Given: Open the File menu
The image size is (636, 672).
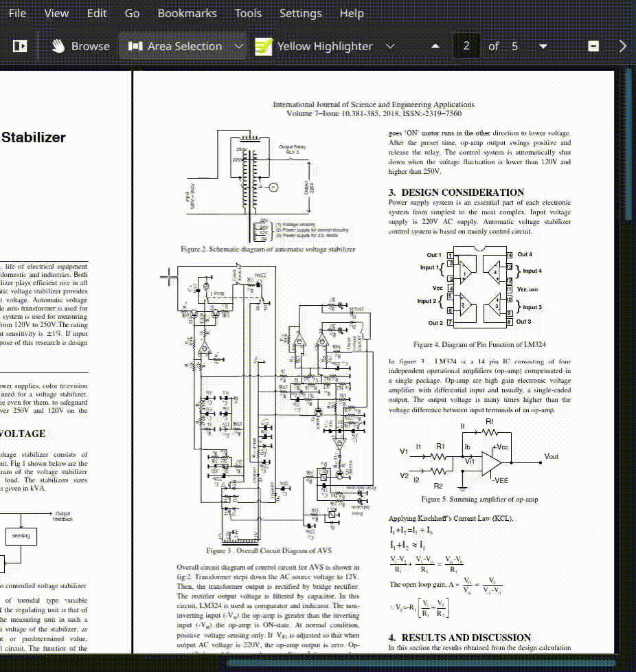Looking at the screenshot, I should [x=17, y=13].
